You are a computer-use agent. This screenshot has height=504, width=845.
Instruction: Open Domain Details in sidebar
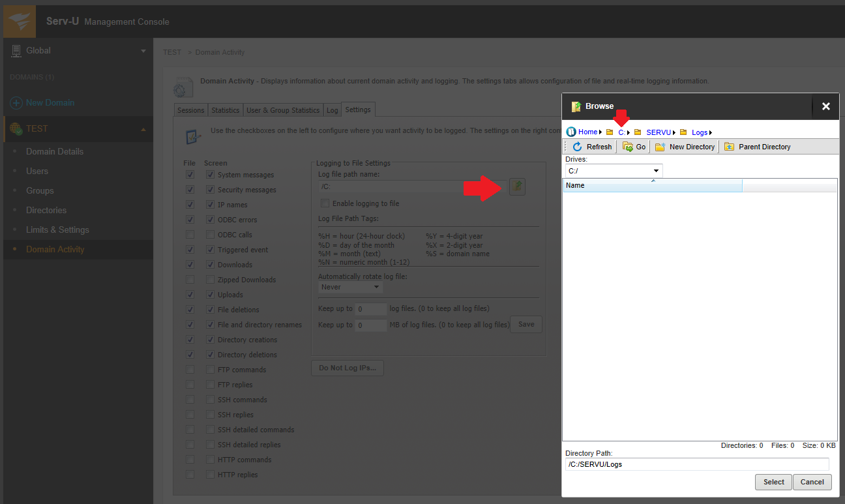click(x=55, y=151)
